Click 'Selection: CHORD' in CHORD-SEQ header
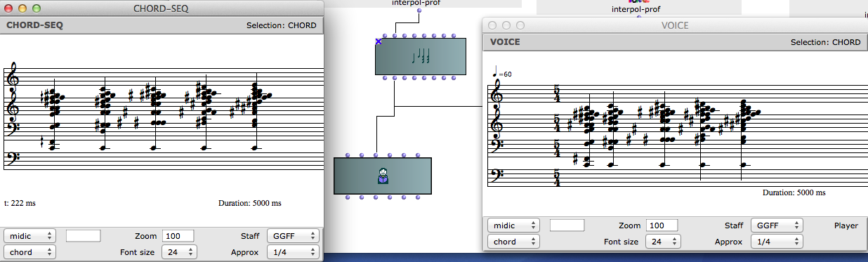Image resolution: width=868 pixels, height=262 pixels. (281, 25)
